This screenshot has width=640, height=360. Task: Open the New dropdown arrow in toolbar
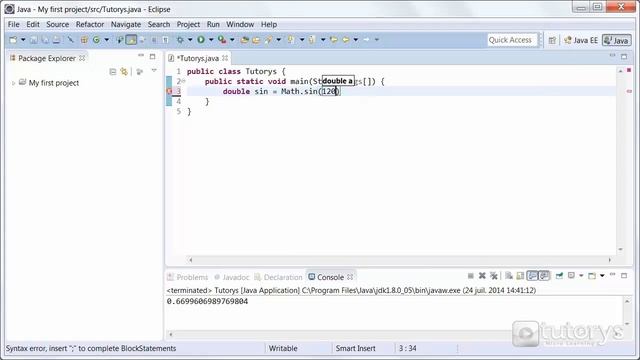coord(23,40)
